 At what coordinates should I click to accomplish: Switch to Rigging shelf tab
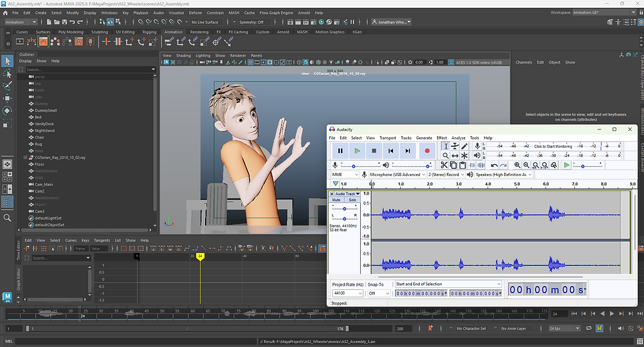150,32
